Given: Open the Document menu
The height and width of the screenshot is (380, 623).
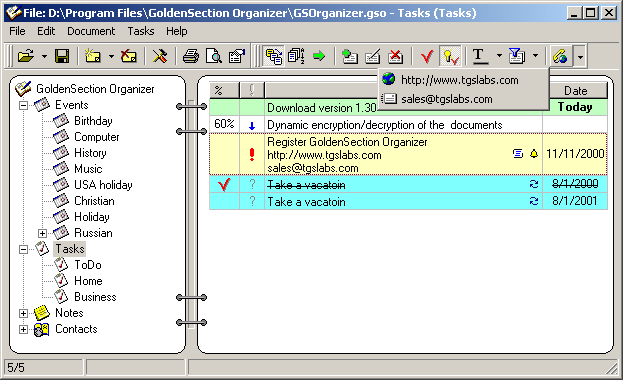Looking at the screenshot, I should (x=91, y=31).
